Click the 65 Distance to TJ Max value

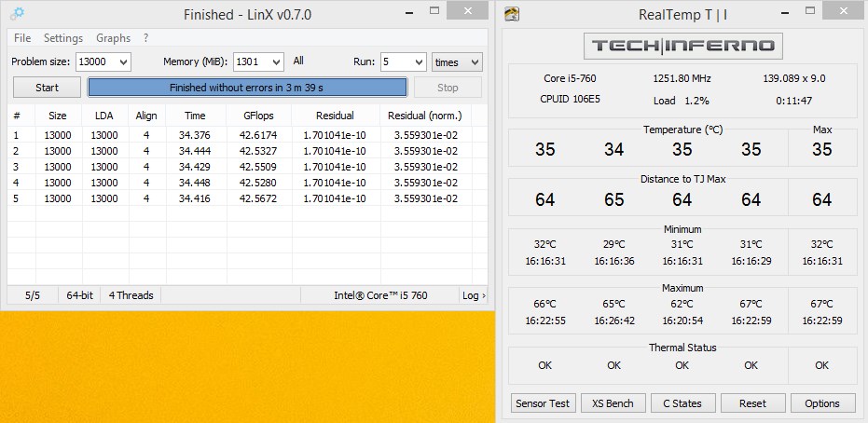coord(613,199)
